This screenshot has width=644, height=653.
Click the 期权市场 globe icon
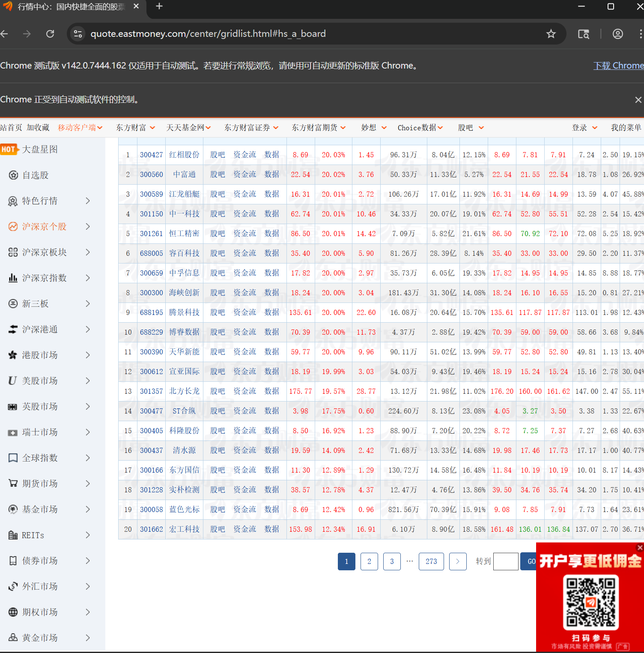[13, 612]
